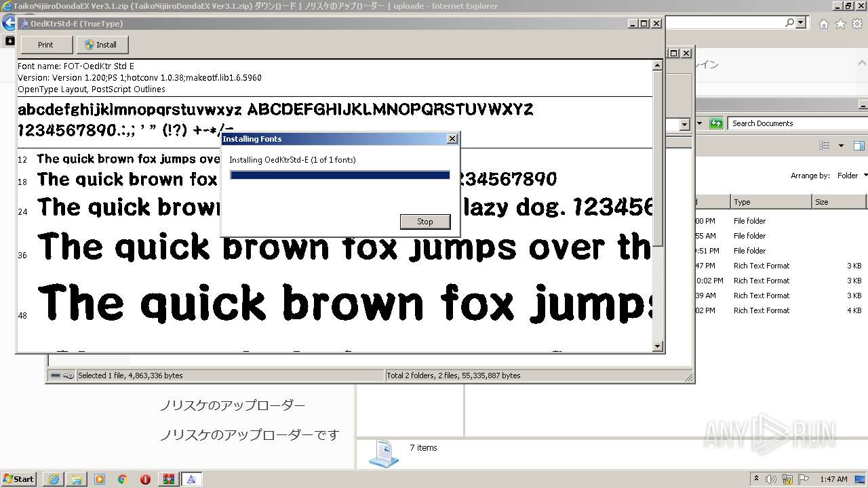
Task: Maximize the window behind the font viewer
Action: click(x=674, y=53)
